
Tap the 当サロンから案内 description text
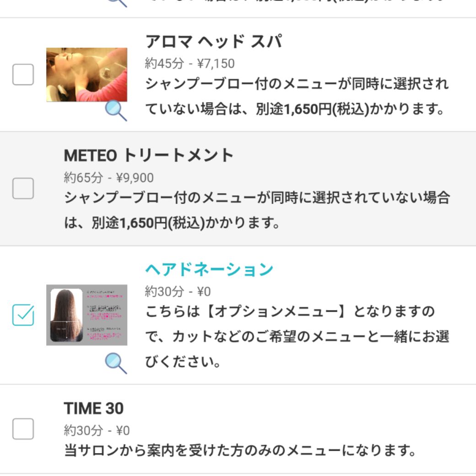[240, 451]
